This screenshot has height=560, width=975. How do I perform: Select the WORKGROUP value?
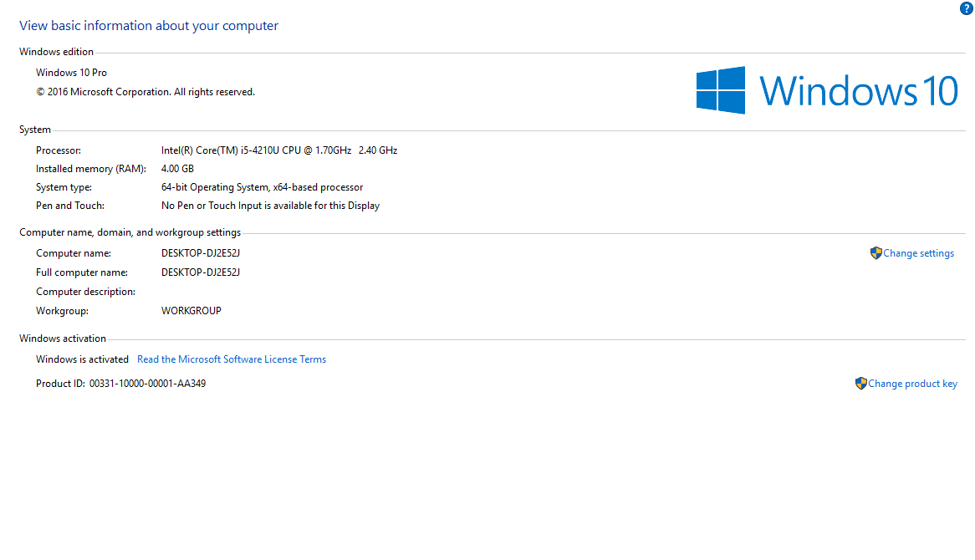[x=191, y=311]
